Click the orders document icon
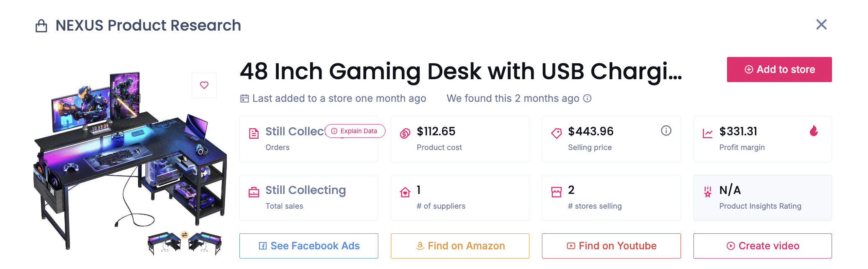 tap(253, 132)
